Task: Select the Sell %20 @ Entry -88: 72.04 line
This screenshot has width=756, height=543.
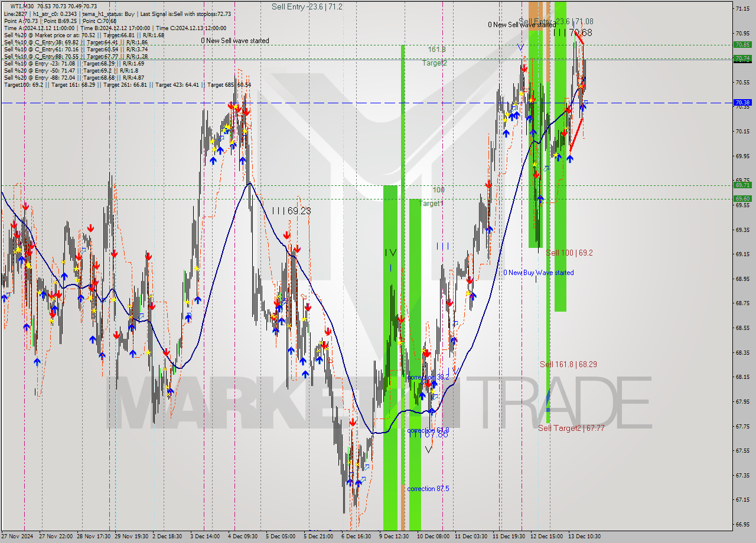Action: tap(74, 77)
